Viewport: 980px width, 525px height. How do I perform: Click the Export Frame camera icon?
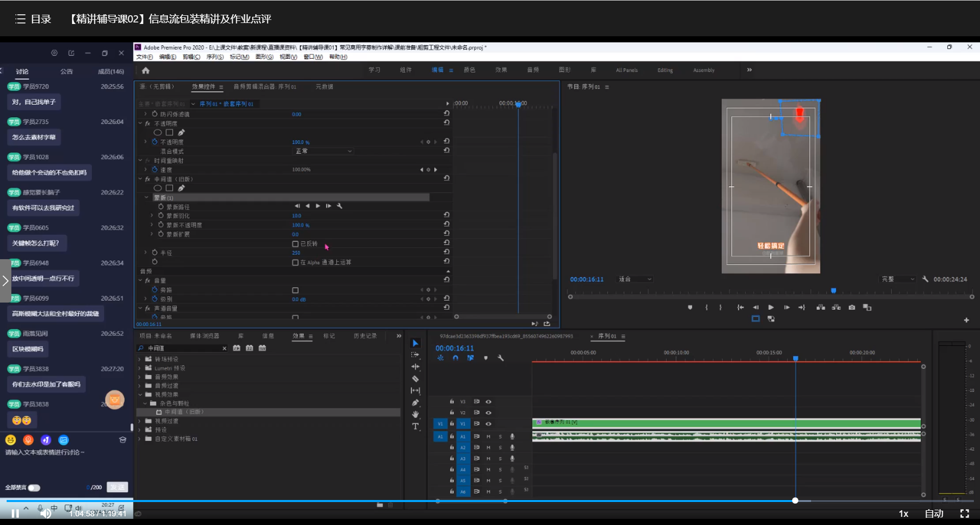[x=852, y=308]
